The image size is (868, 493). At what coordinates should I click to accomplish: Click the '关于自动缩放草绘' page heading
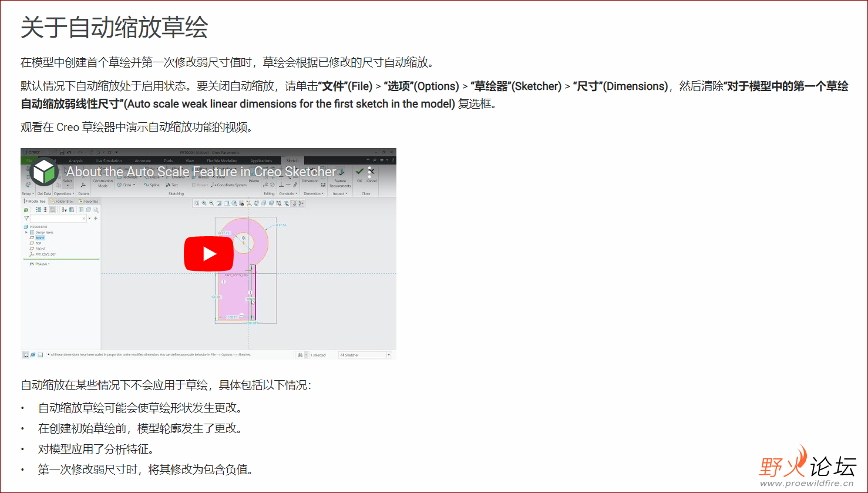point(115,27)
